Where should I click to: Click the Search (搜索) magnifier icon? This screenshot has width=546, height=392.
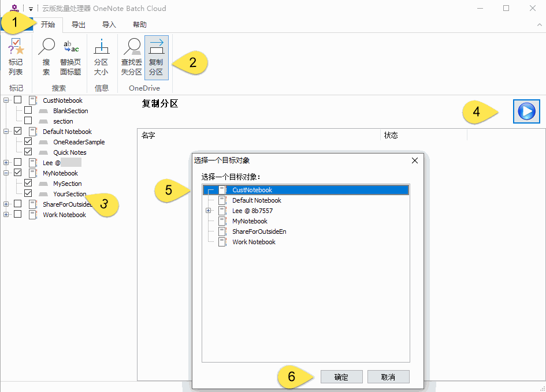pyautogui.click(x=46, y=58)
